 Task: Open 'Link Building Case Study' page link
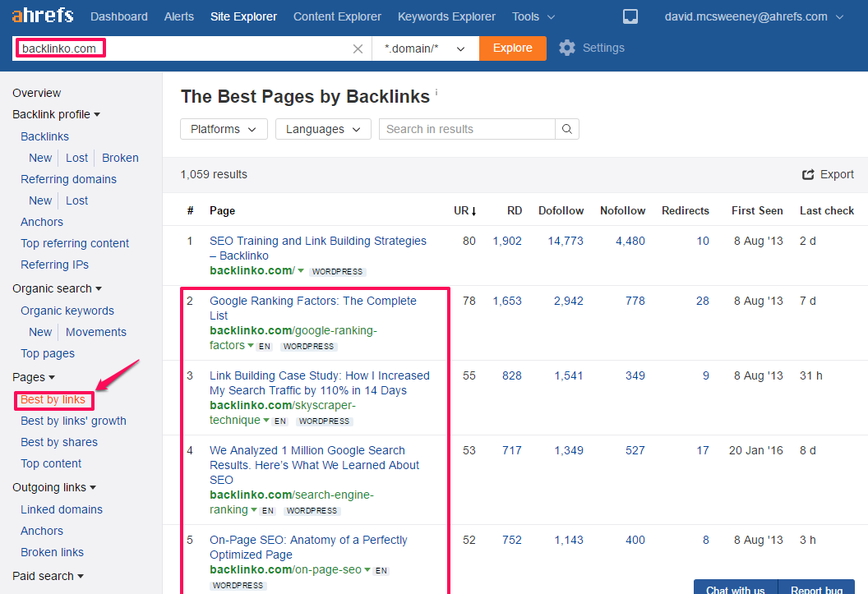pos(320,383)
